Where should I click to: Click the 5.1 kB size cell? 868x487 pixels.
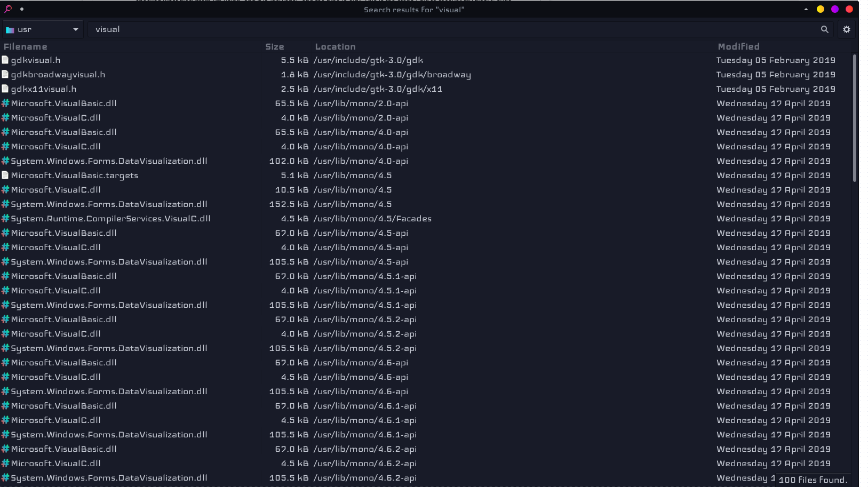[294, 175]
